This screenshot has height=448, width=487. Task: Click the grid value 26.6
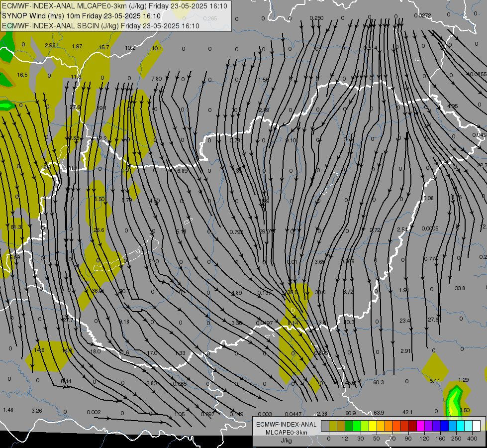[99, 230]
